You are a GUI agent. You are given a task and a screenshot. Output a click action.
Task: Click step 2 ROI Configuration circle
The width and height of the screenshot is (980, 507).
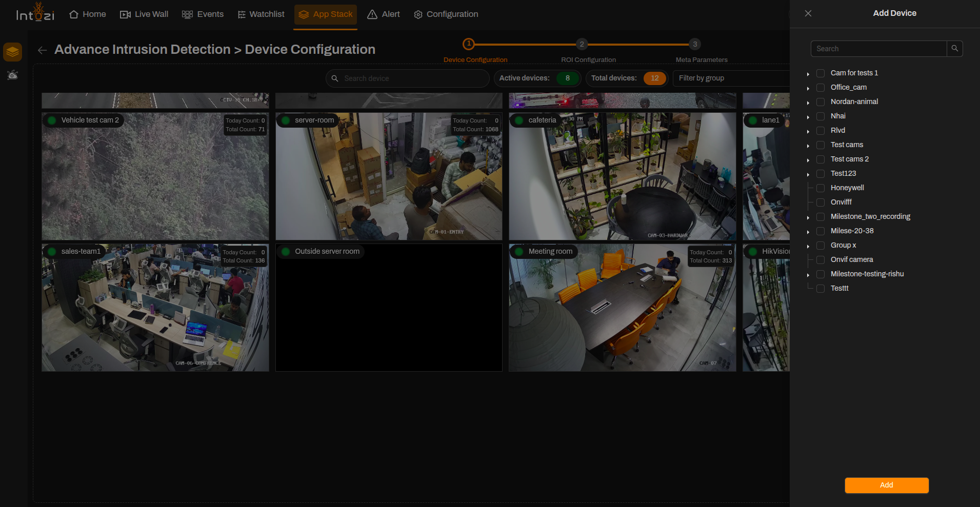[582, 44]
